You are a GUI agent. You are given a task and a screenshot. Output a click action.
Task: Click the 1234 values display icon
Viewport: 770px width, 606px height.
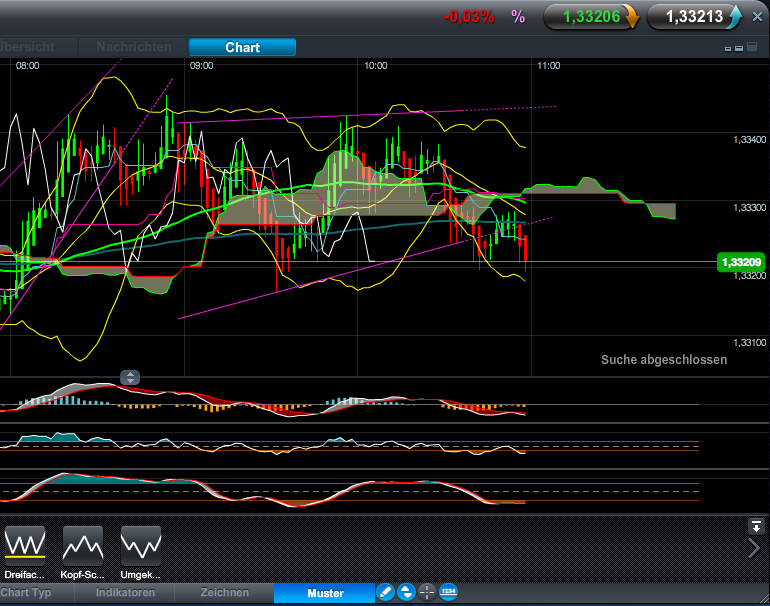448,593
